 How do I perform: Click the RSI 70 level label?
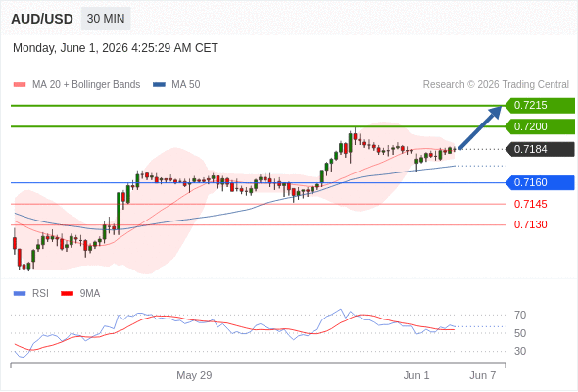tap(520, 315)
